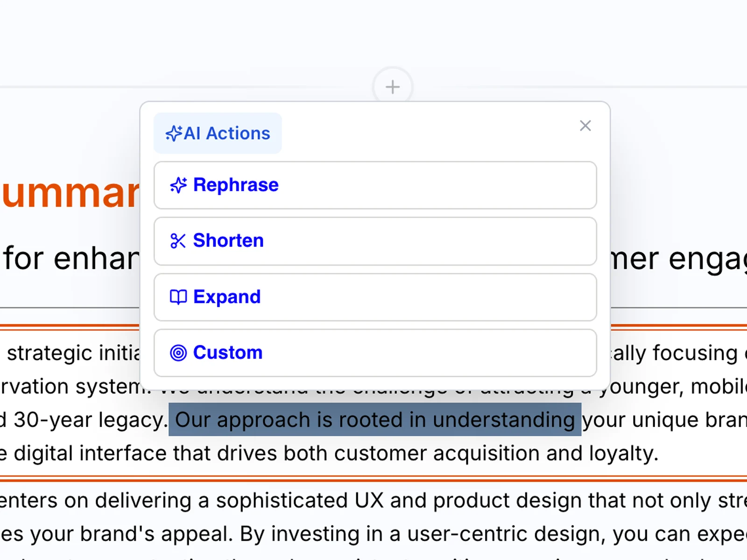
Task: Click the target icon on Custom
Action: [x=178, y=353]
